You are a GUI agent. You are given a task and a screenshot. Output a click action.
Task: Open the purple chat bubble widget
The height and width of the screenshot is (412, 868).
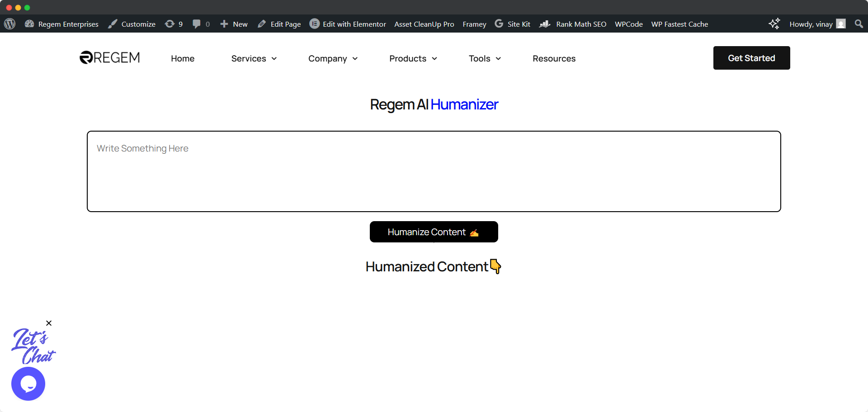(x=28, y=384)
